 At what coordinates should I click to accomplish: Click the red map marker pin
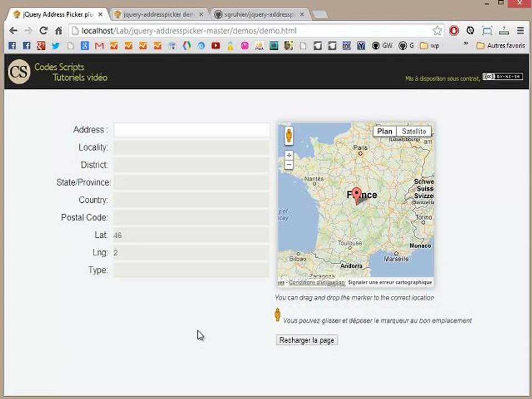point(356,196)
